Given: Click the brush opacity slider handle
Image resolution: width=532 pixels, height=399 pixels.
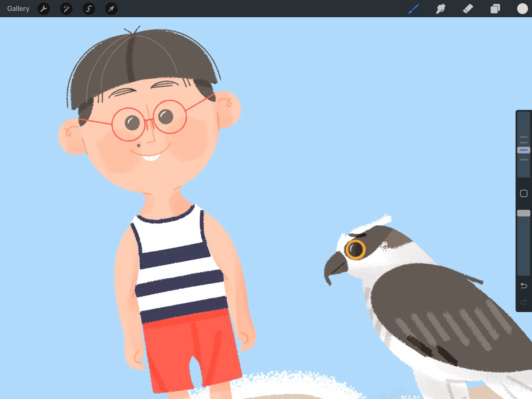Looking at the screenshot, I should (524, 213).
